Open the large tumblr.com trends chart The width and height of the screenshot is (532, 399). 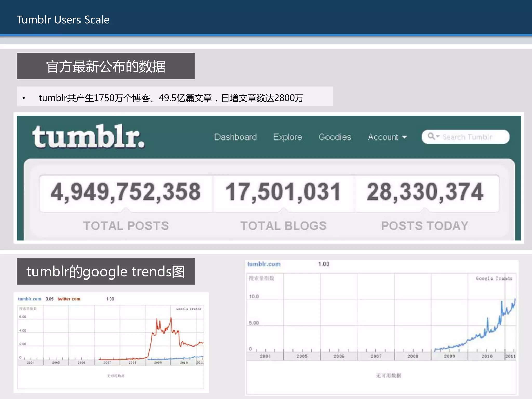[x=382, y=328]
